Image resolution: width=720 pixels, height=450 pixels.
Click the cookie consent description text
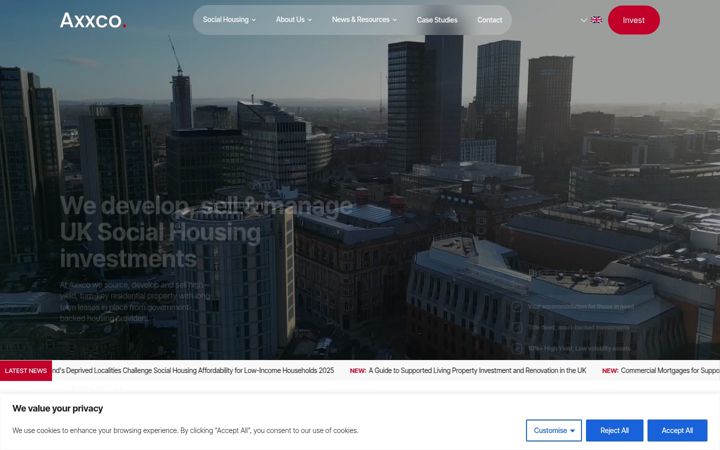pyautogui.click(x=185, y=430)
